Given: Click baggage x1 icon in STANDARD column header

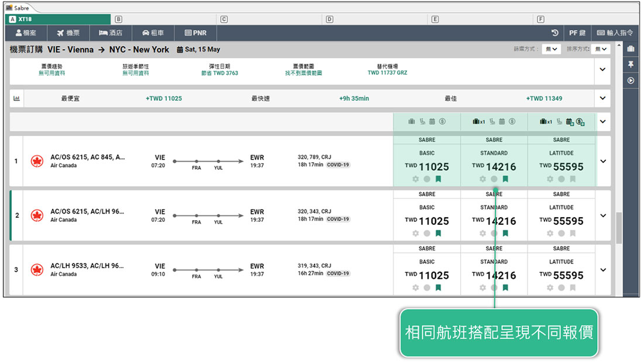Looking at the screenshot, I should point(479,122).
